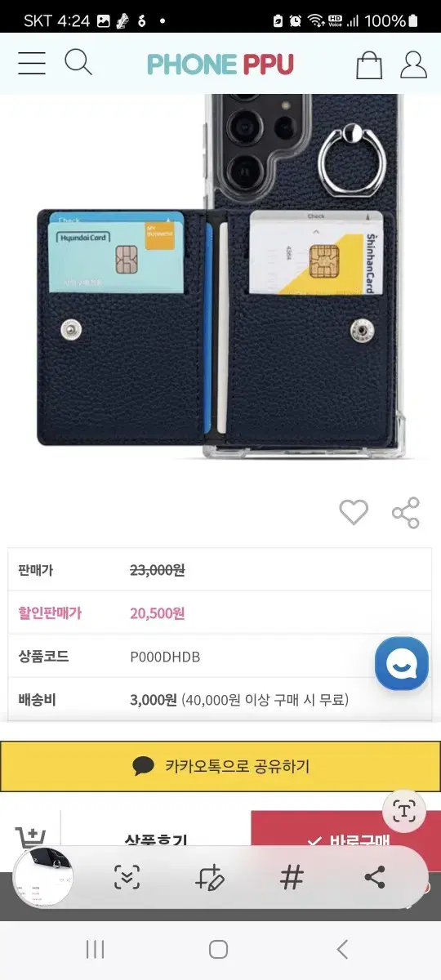Screen dimensions: 441x980
Task: Tap the search magnifier icon
Action: pos(78,62)
